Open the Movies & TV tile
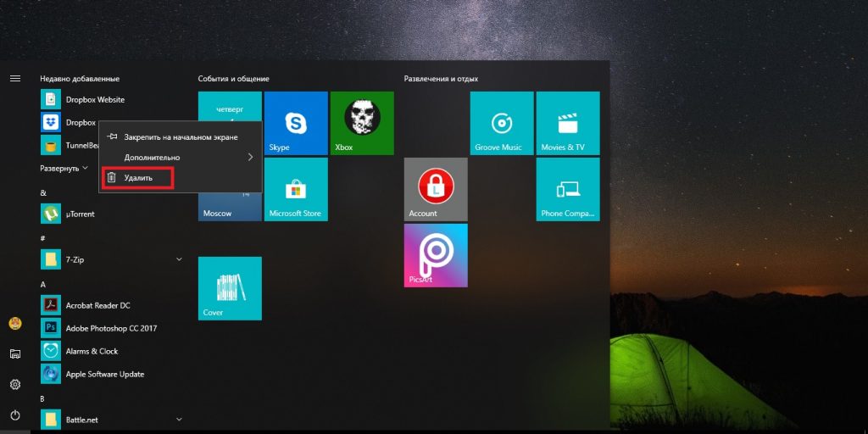Image resolution: width=868 pixels, height=434 pixels. tap(568, 124)
